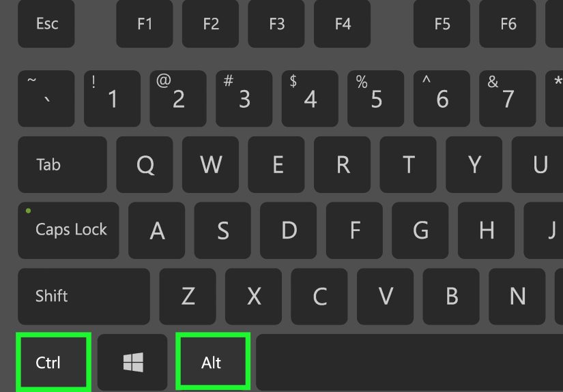Click the tilde backtick key

(x=46, y=99)
